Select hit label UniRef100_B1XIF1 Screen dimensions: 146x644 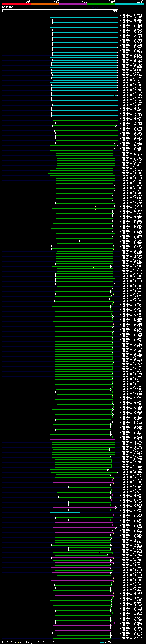pos(131,150)
